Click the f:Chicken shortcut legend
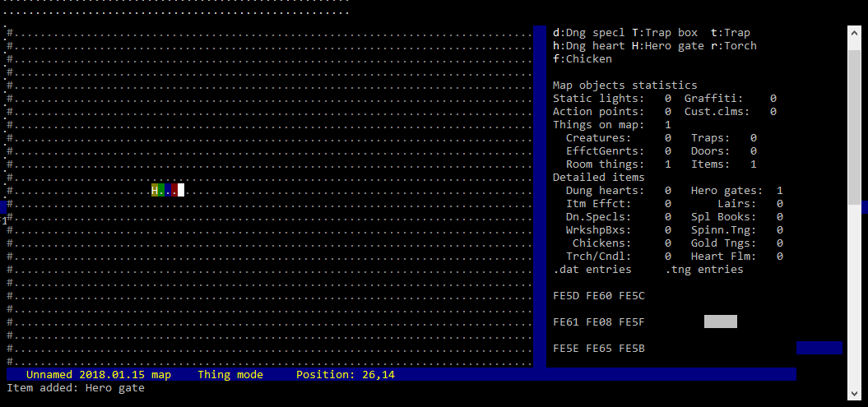The height and width of the screenshot is (407, 868). (582, 59)
